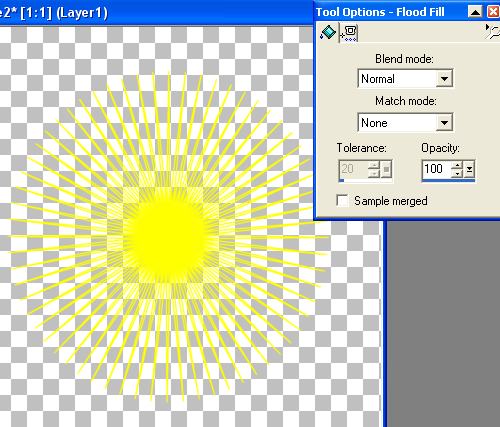Screen dimensions: 500x427
Task: Click the Tolerance up spinner arrow
Action: pyautogui.click(x=374, y=165)
